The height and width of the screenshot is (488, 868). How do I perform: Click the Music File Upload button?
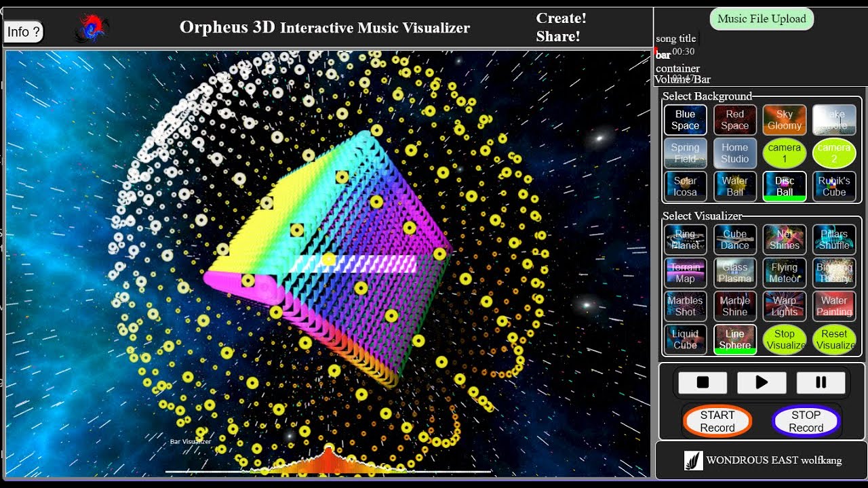762,19
